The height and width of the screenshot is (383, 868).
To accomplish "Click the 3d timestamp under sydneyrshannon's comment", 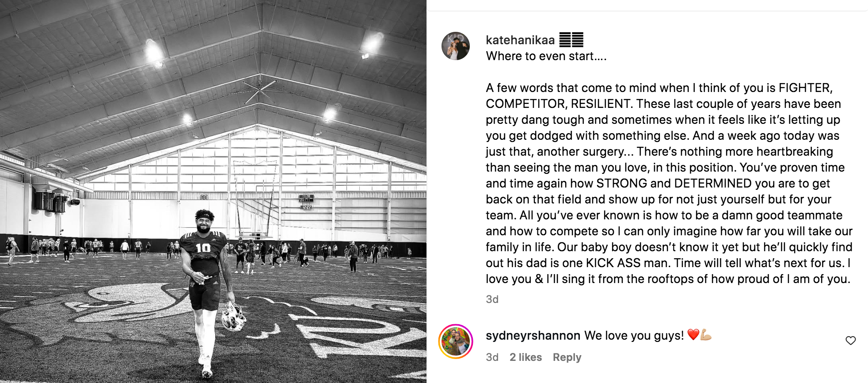I will 492,357.
